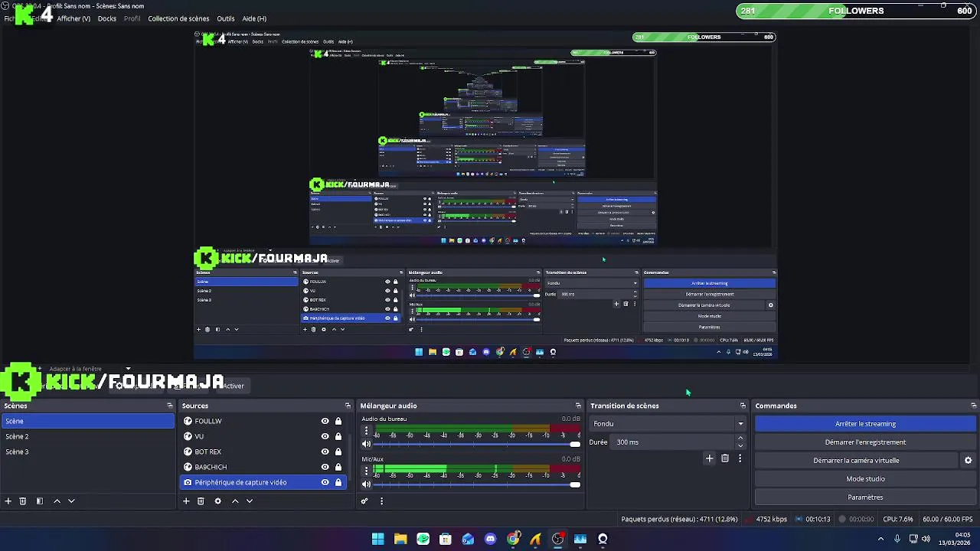Click Démarrer l'enregistrement button

pos(865,442)
